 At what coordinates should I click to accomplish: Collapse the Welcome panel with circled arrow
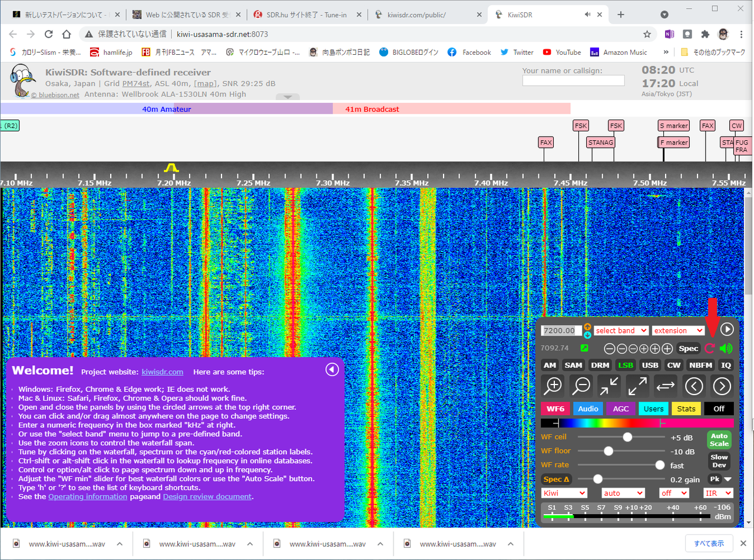point(332,369)
